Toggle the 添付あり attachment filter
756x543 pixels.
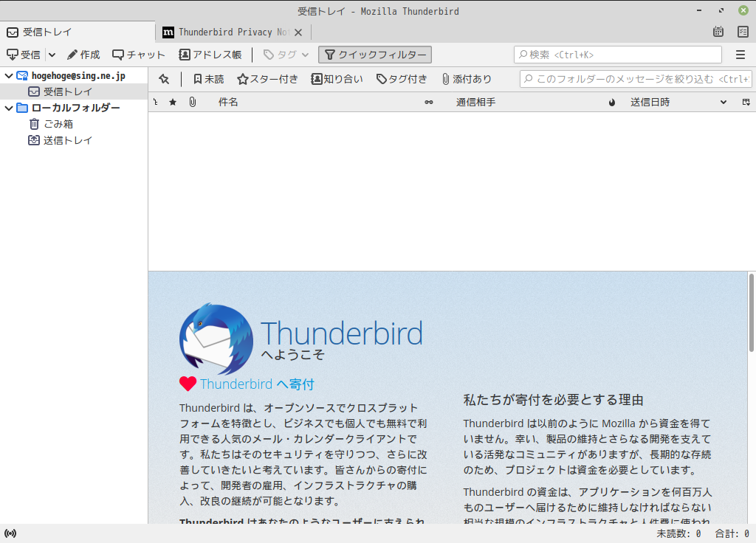tap(467, 79)
